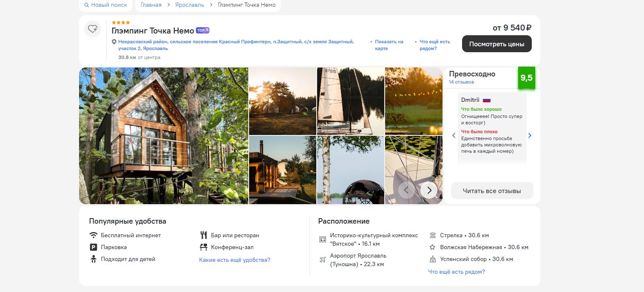
Task: Click the magnifier icon in Новый поиск
Action: click(87, 5)
